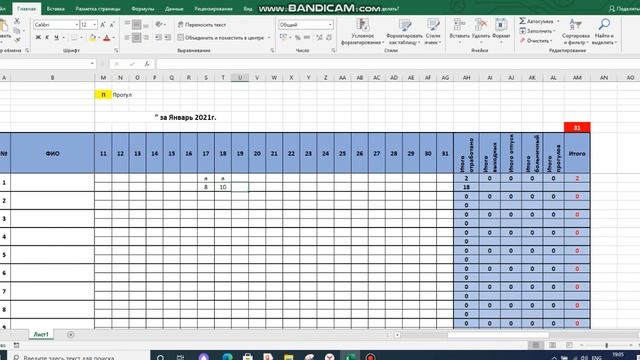Click the Copy icon in clipboard group
This screenshot has width=640, height=360.
click(x=17, y=31)
